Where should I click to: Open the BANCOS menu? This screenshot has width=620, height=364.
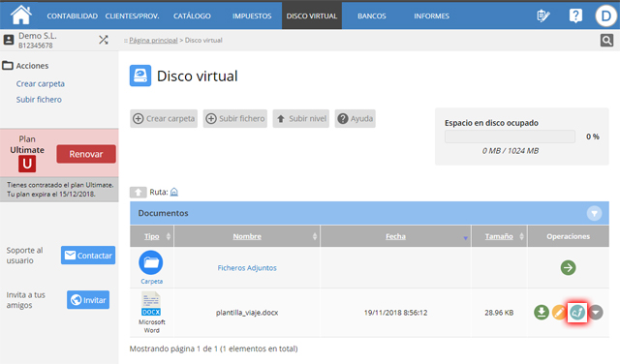pyautogui.click(x=372, y=15)
